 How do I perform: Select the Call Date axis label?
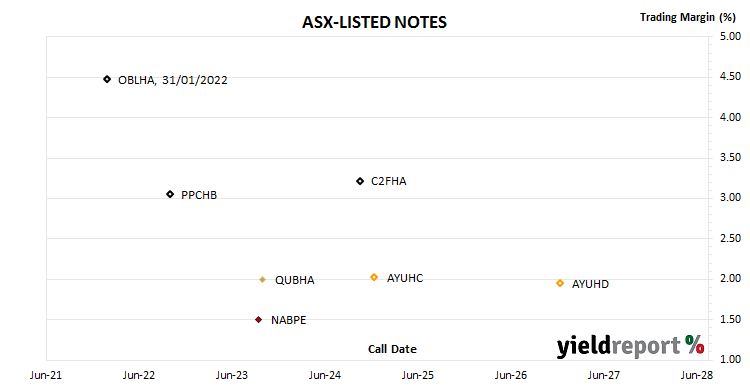[392, 349]
